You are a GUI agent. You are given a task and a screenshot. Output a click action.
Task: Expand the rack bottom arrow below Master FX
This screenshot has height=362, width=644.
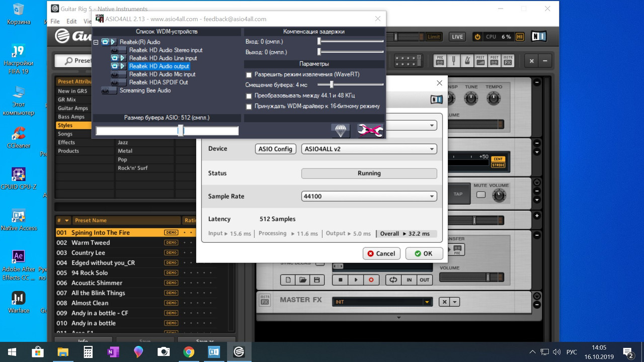pos(398,318)
